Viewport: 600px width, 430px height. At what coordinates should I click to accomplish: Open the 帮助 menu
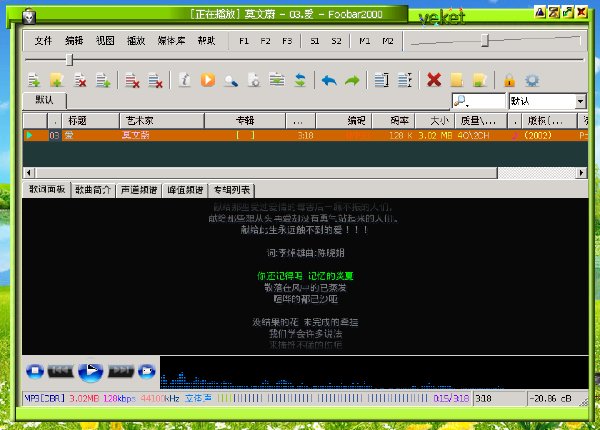207,41
